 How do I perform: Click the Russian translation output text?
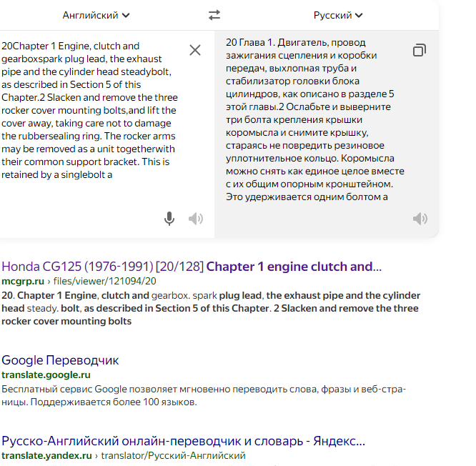tap(315, 119)
